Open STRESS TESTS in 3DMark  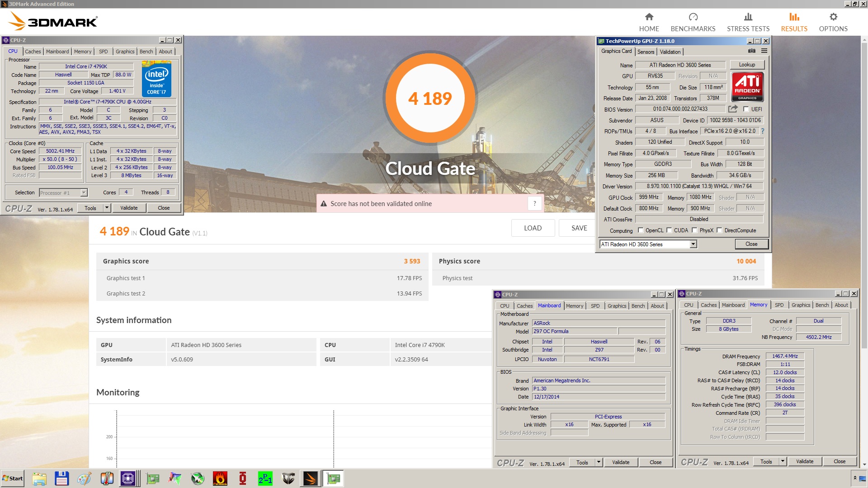click(748, 22)
